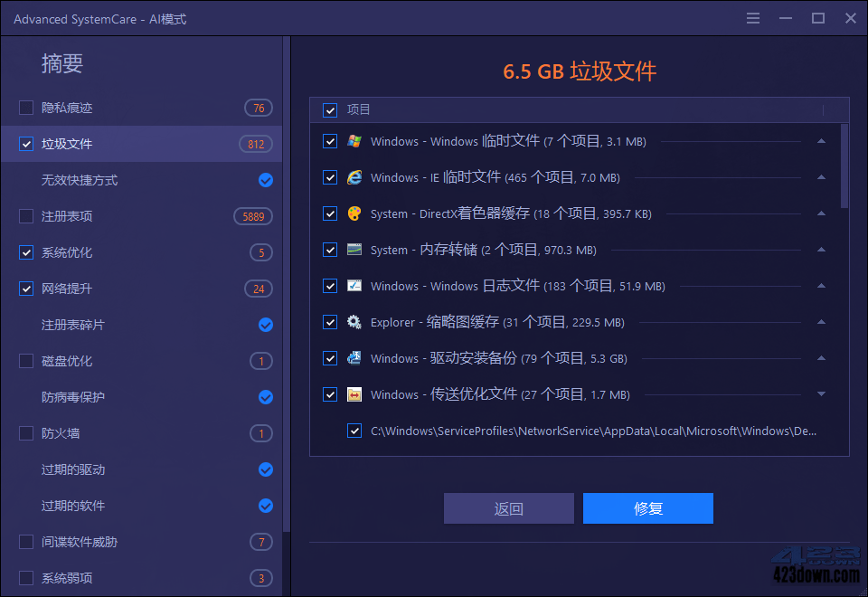Image resolution: width=868 pixels, height=597 pixels.
Task: Uncheck the System 内存转储 checkbox
Action: tap(330, 250)
